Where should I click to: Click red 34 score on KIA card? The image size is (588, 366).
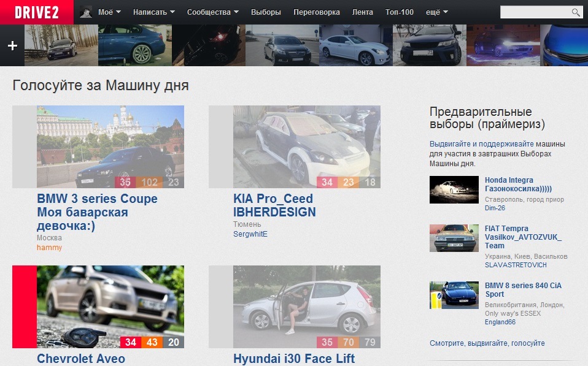tap(327, 182)
